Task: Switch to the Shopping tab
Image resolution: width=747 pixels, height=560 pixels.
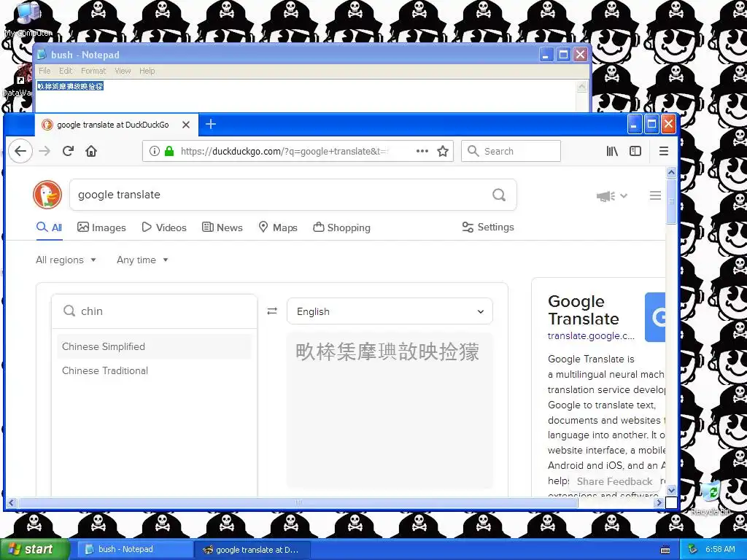Action: click(341, 227)
